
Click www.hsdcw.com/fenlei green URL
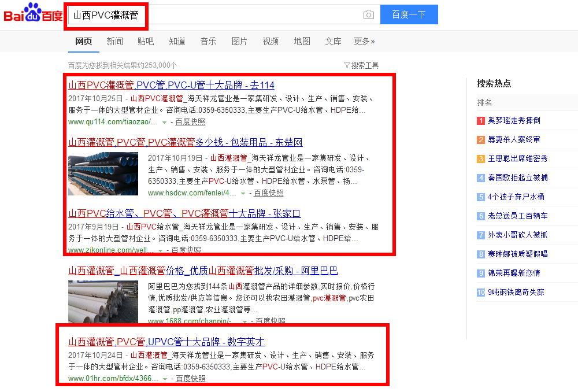pyautogui.click(x=192, y=193)
